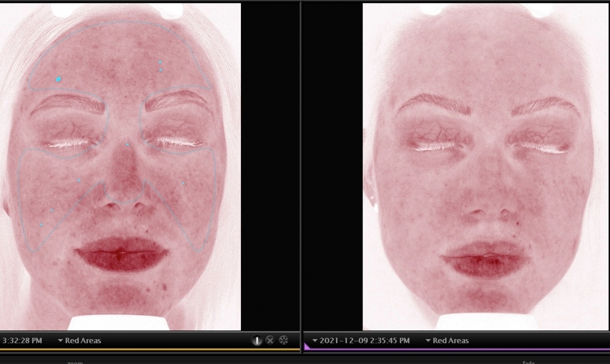Select the left face image with mask outlines

tap(120, 168)
